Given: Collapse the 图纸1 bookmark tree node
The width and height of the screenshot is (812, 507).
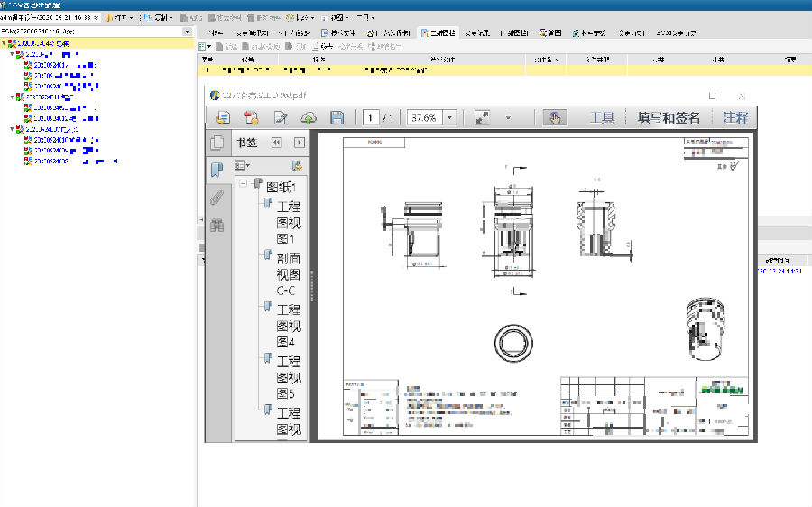Looking at the screenshot, I should coord(244,185).
